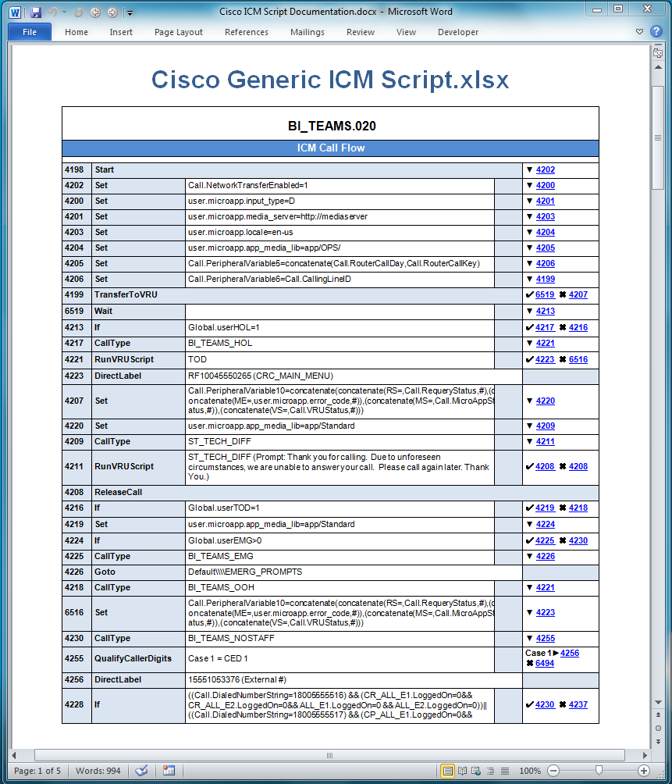Open the Home ribbon tab
The height and width of the screenshot is (784, 672).
(76, 32)
